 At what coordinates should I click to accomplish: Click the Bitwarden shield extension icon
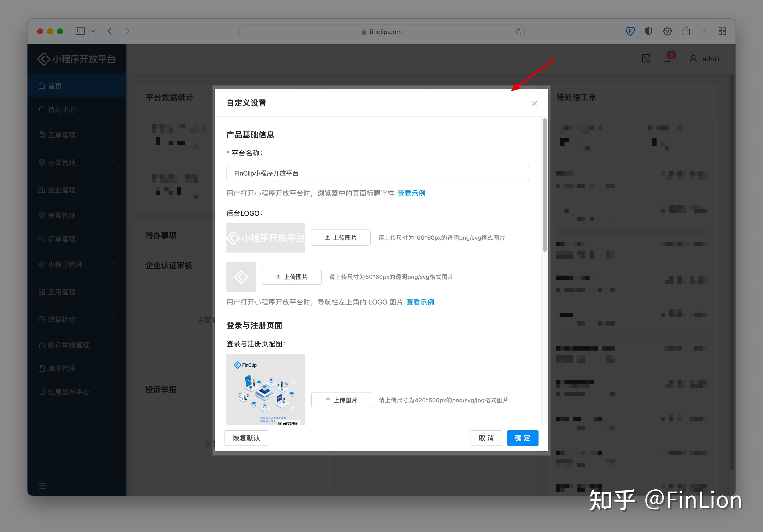click(x=630, y=31)
